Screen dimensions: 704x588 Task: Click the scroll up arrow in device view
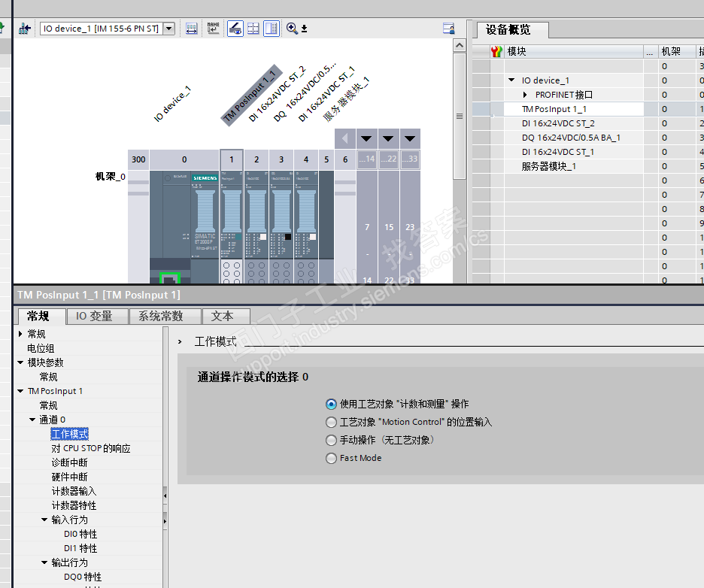(x=460, y=45)
